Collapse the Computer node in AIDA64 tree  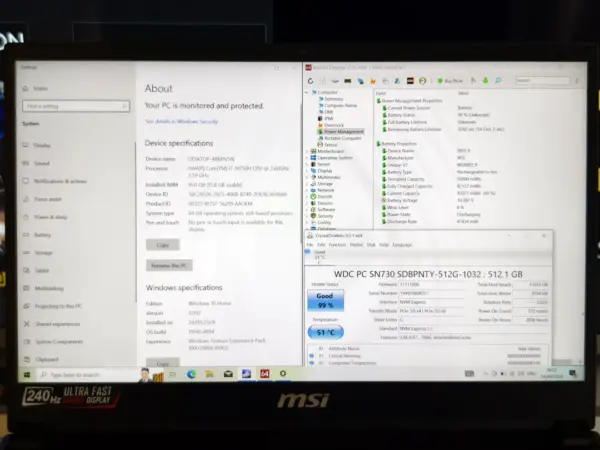click(x=307, y=92)
